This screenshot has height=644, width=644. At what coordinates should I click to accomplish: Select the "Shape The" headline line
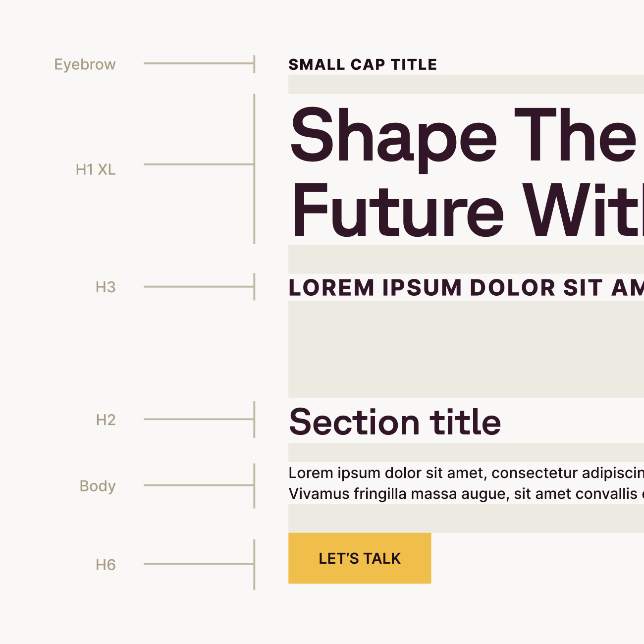pyautogui.click(x=463, y=136)
